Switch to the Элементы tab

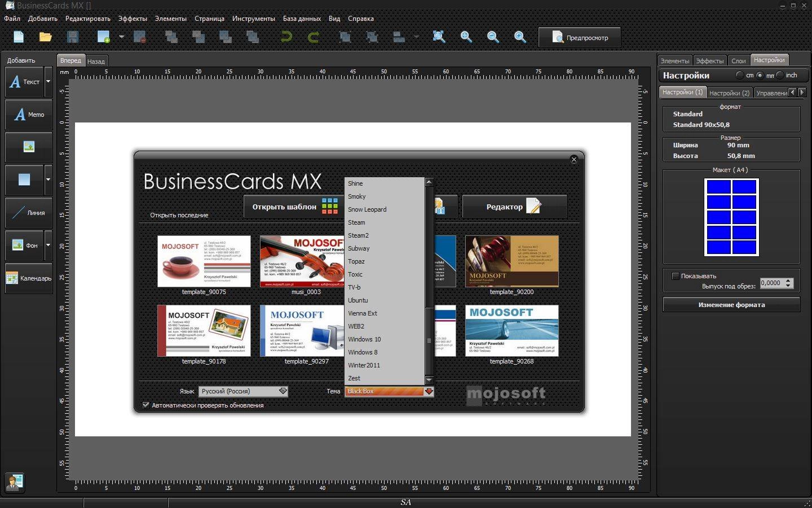(674, 60)
